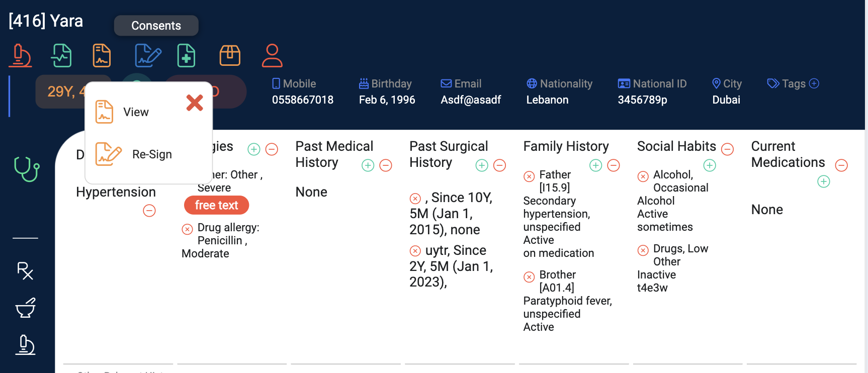The width and height of the screenshot is (868, 373).
Task: Select the stethoscope icon in sidebar
Action: (x=26, y=169)
